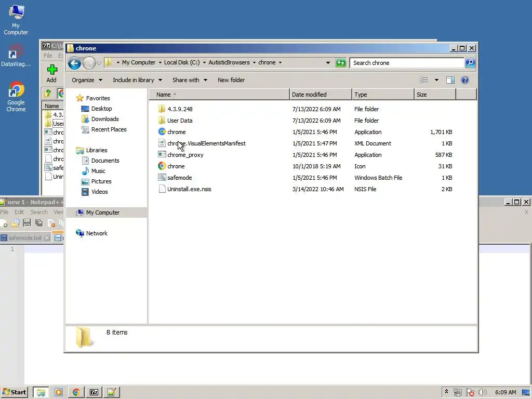Click the refresh button beside the address bar

[x=341, y=63]
